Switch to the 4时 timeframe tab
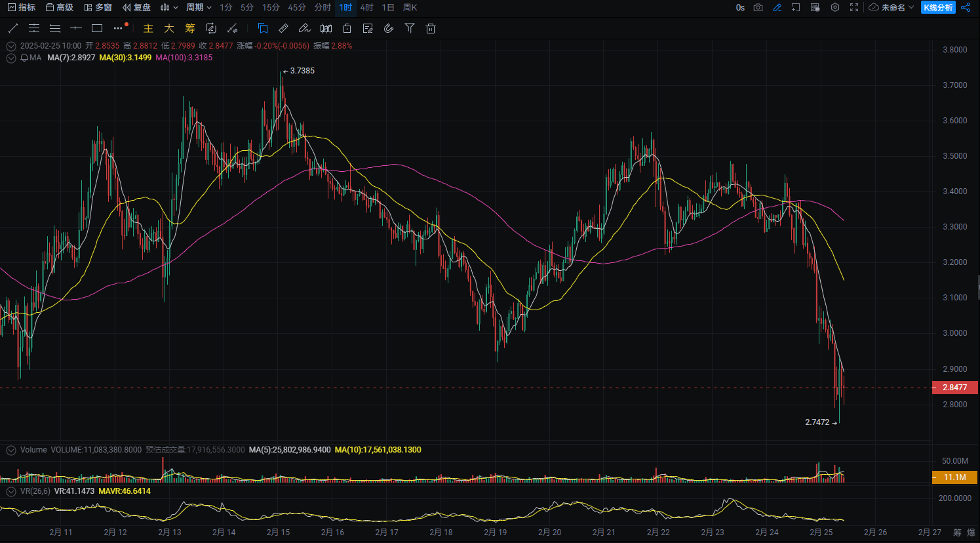Image resolution: width=980 pixels, height=543 pixels. tap(367, 7)
